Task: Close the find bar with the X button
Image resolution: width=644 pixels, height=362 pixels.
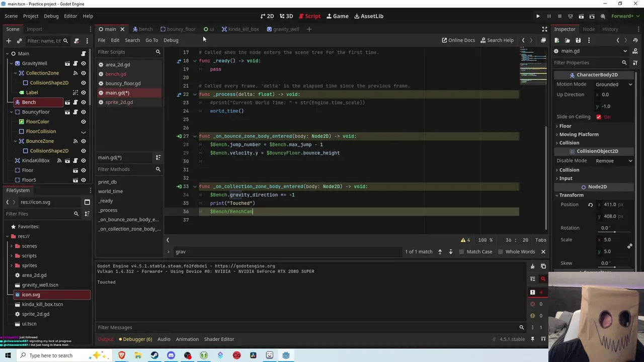Action: click(x=543, y=252)
